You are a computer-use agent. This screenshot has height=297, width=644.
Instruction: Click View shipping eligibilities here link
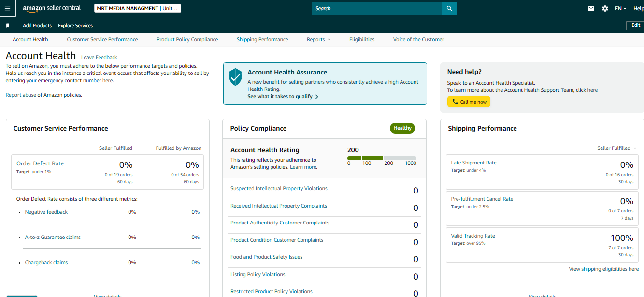[603, 269]
